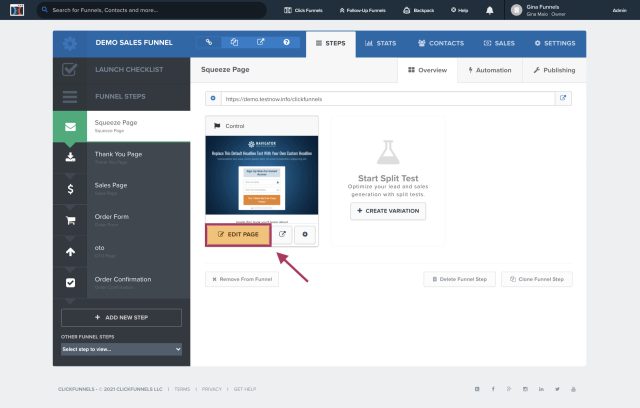Open the Get Help footer link

[245, 389]
